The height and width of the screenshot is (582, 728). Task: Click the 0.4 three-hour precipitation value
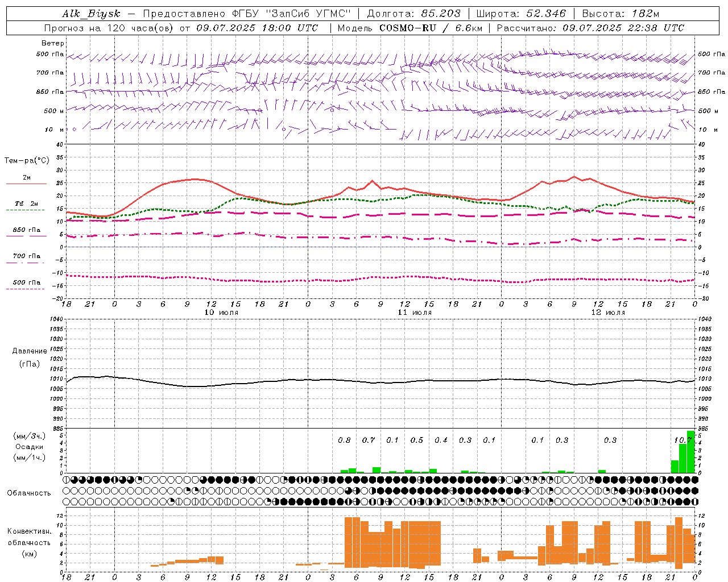[441, 440]
